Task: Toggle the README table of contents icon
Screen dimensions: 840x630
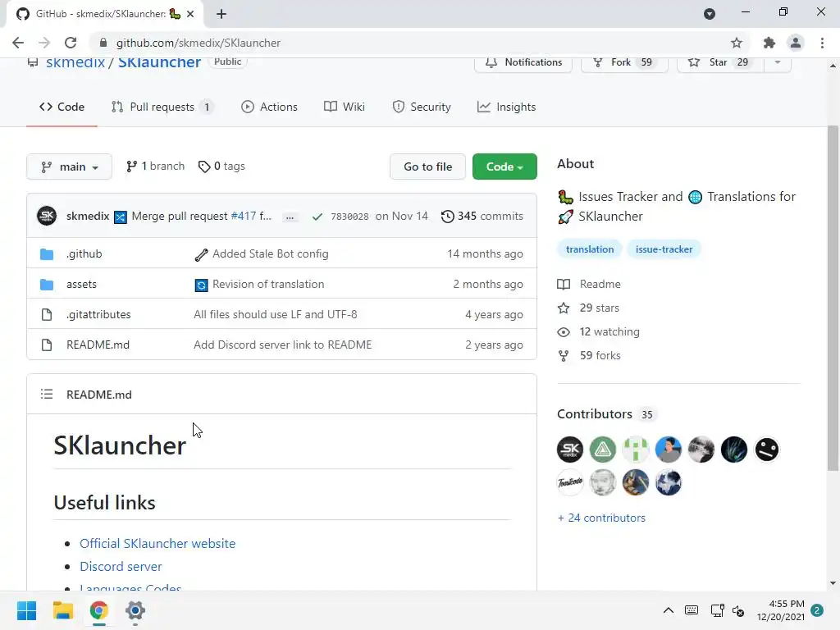Action: click(x=47, y=395)
